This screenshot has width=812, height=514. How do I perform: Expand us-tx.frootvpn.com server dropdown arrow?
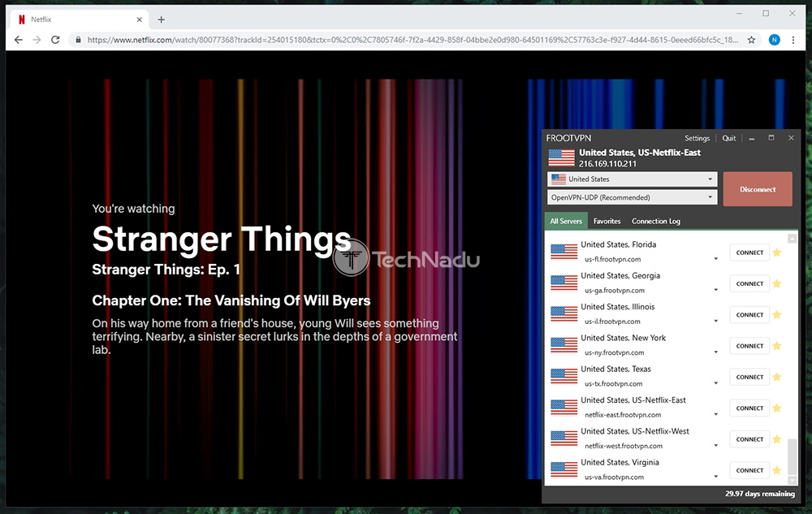pos(715,384)
